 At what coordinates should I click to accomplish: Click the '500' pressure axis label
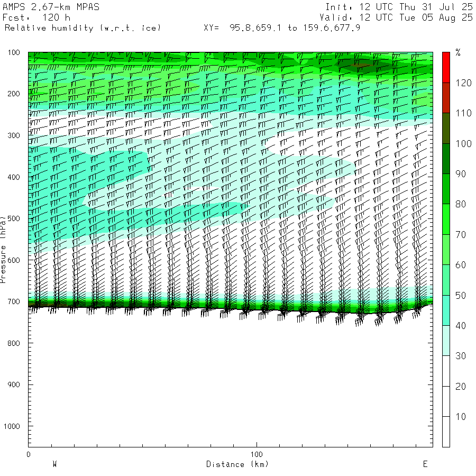(14, 218)
